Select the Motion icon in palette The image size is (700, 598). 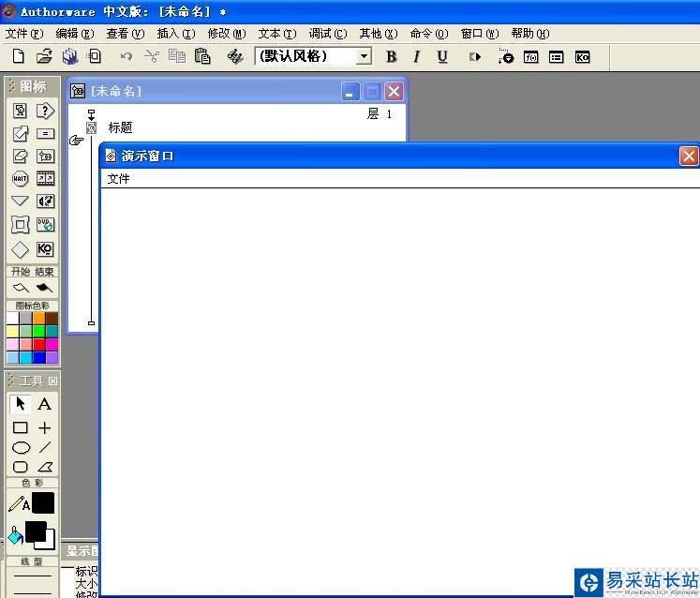pyautogui.click(x=20, y=133)
